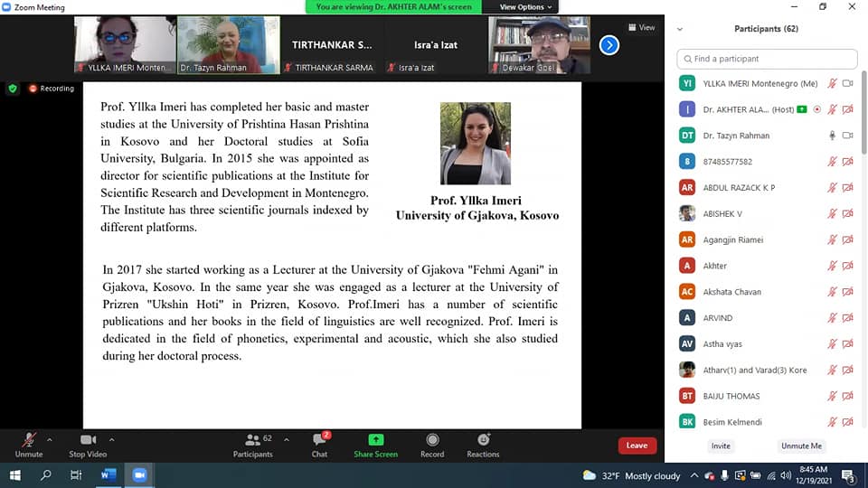Toggle microphone for YLLKA IMERI Montenegro (Me)
The width and height of the screenshot is (868, 488).
(x=832, y=83)
